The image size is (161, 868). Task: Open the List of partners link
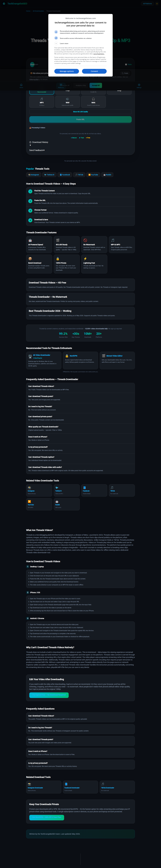(x=99, y=54)
